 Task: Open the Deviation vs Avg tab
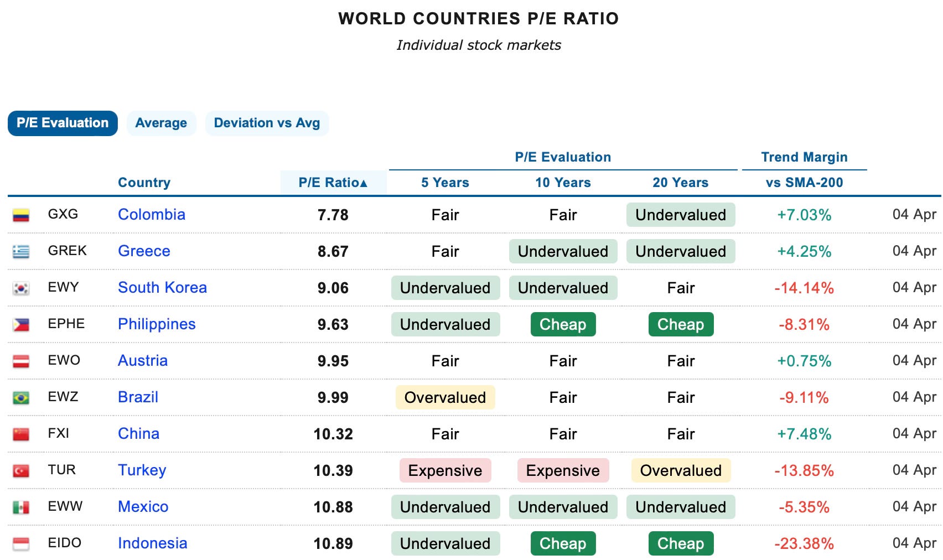pos(267,123)
